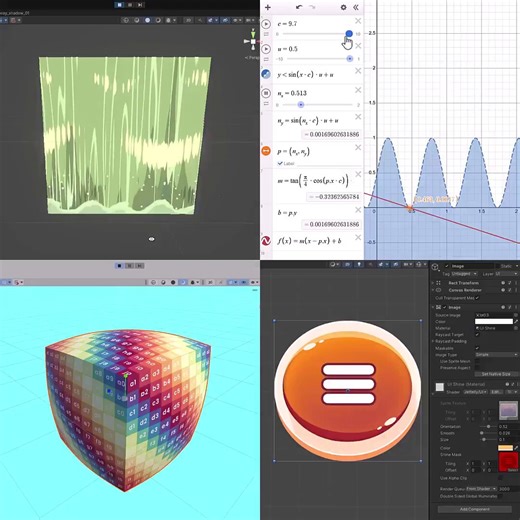The image size is (520, 520).
Task: Click the Material field UI Shine
Action: (494, 328)
